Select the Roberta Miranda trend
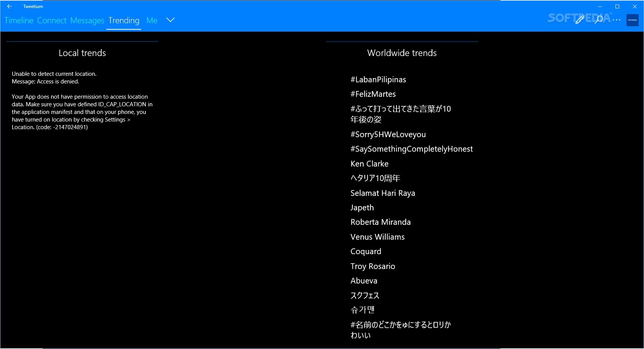 [380, 222]
